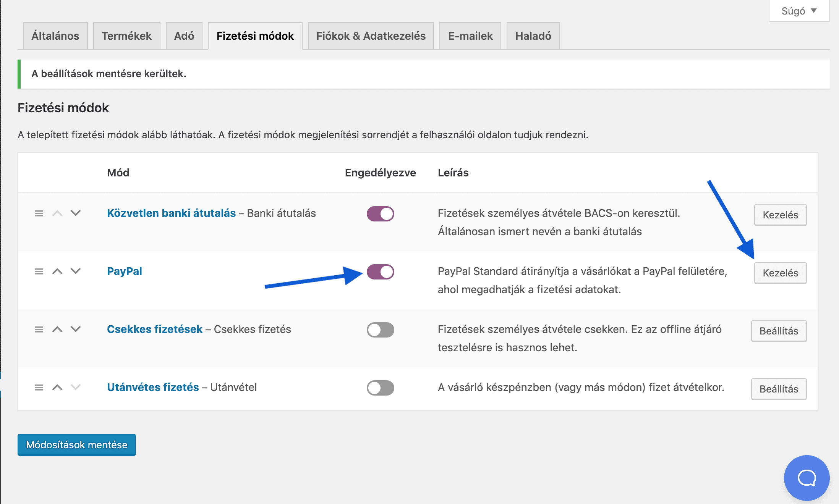Move PayPal method down with arrow
This screenshot has height=504, width=839.
[76, 271]
